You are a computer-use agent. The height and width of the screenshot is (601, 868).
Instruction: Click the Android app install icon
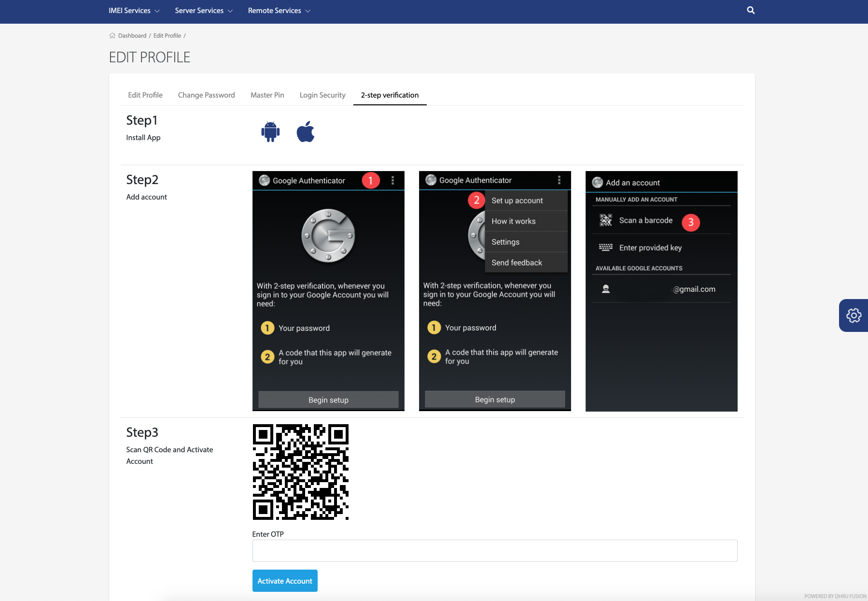click(269, 131)
